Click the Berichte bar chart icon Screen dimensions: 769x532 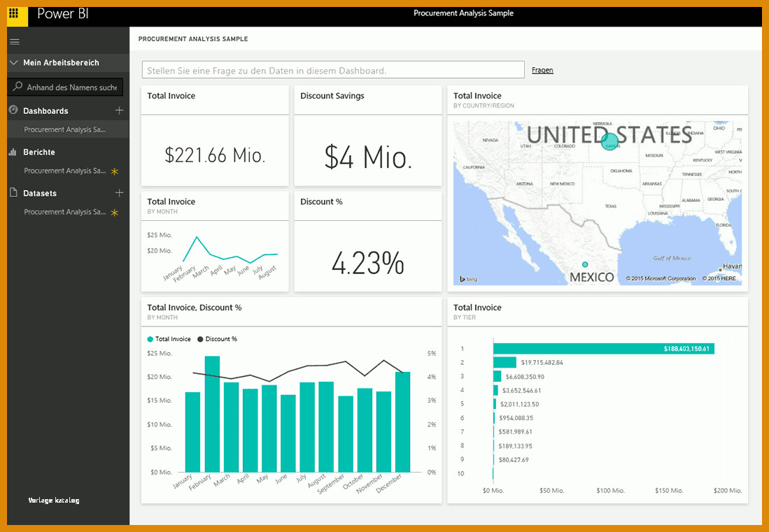(13, 152)
